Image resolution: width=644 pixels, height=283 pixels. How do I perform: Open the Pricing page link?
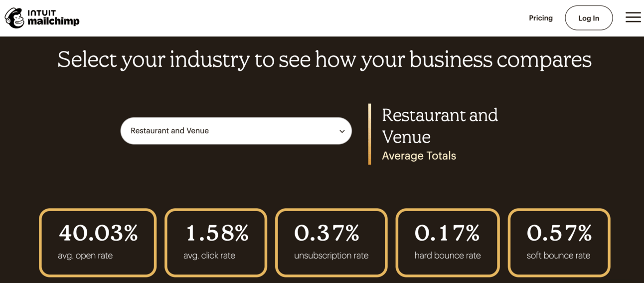coord(541,18)
